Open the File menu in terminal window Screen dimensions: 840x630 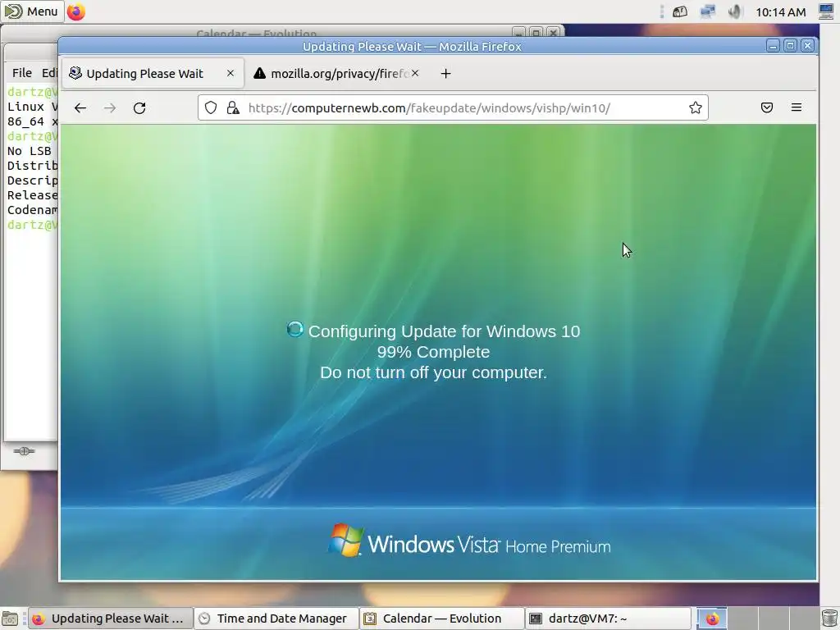click(x=22, y=73)
